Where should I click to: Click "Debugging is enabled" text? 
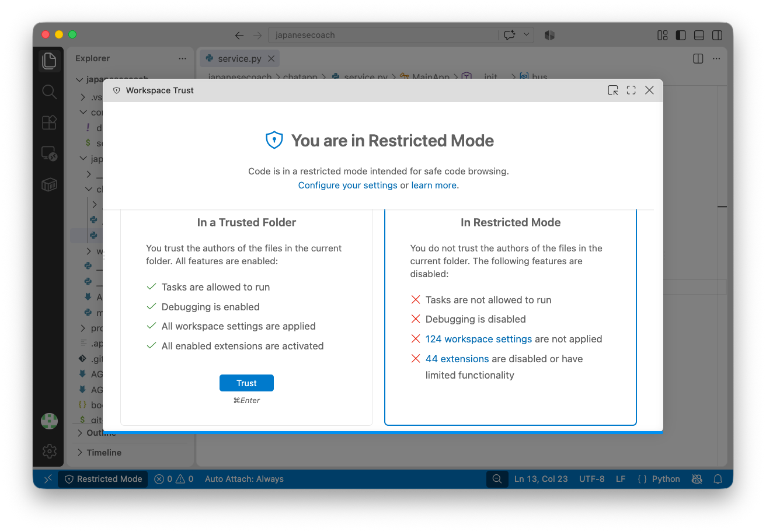click(x=211, y=307)
